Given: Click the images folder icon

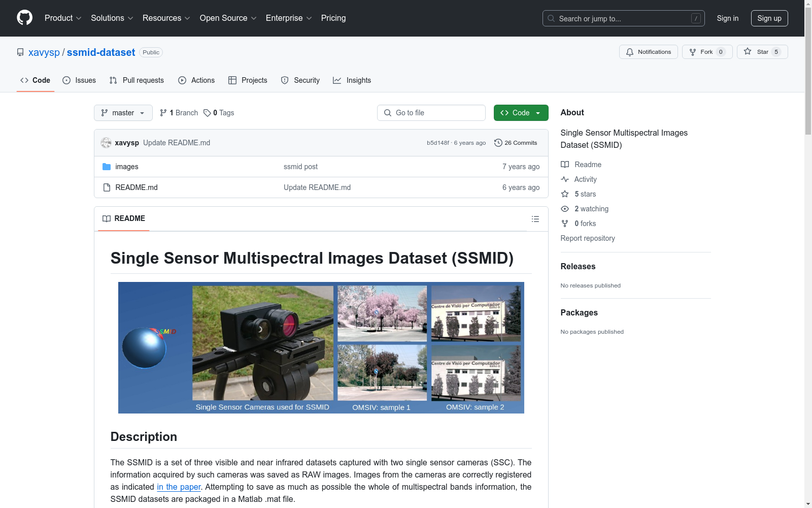Looking at the screenshot, I should (107, 167).
